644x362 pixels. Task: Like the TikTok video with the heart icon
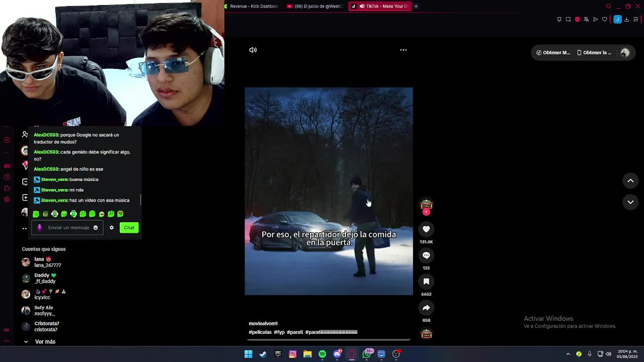pyautogui.click(x=426, y=229)
